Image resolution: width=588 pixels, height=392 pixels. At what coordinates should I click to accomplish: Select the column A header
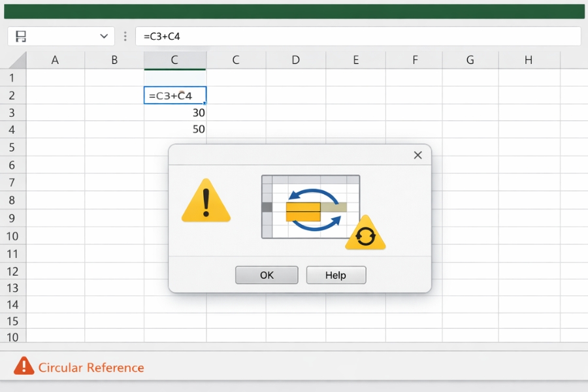click(x=55, y=59)
